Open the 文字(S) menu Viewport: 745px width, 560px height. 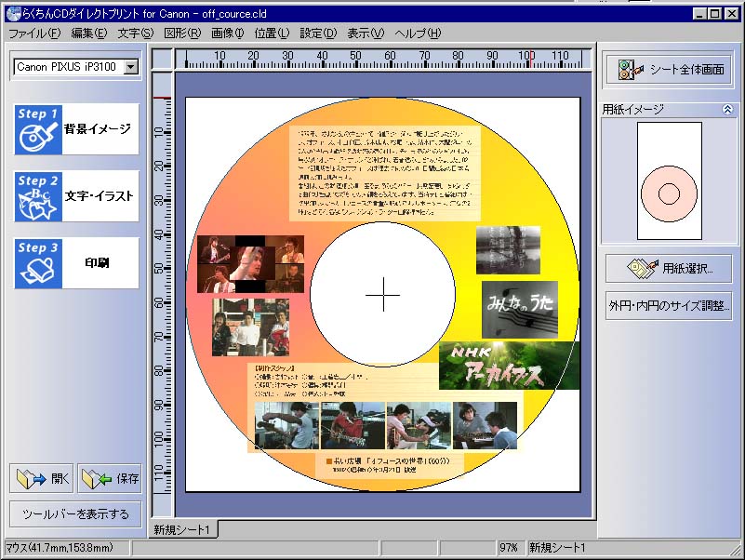(136, 33)
